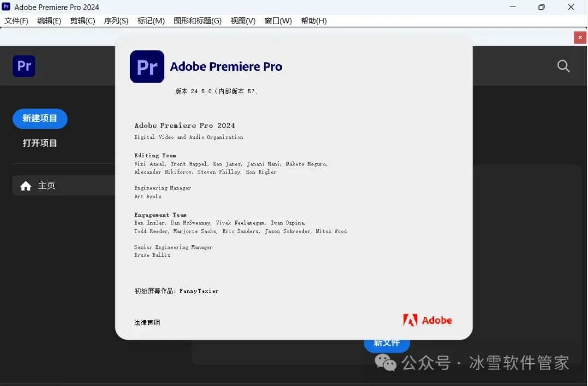Image resolution: width=588 pixels, height=386 pixels.
Task: Click the search magnifier icon
Action: click(563, 66)
